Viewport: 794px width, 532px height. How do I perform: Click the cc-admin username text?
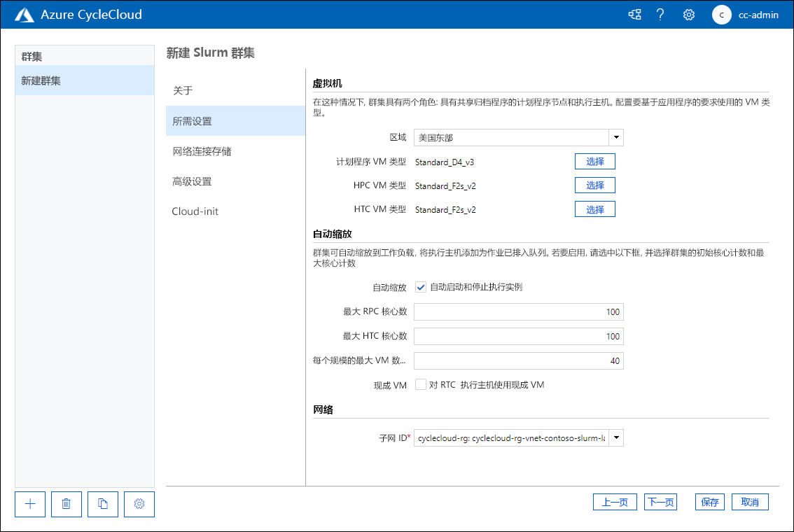758,15
